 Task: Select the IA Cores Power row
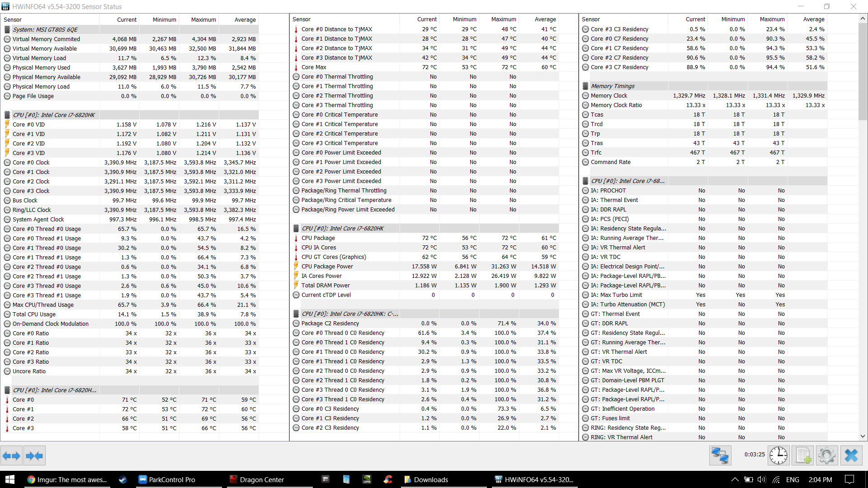(x=425, y=276)
